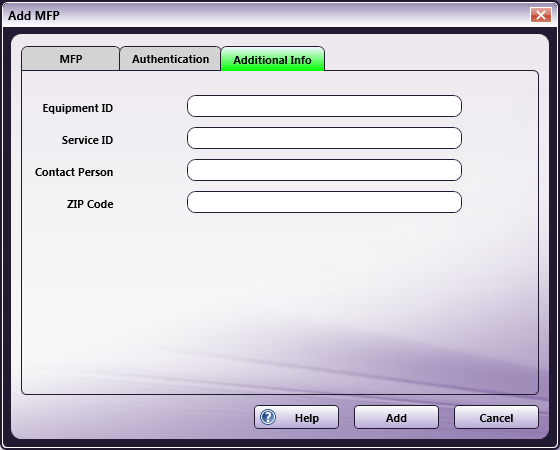
Task: Close the Add MFP dialog with red X
Action: (x=540, y=15)
